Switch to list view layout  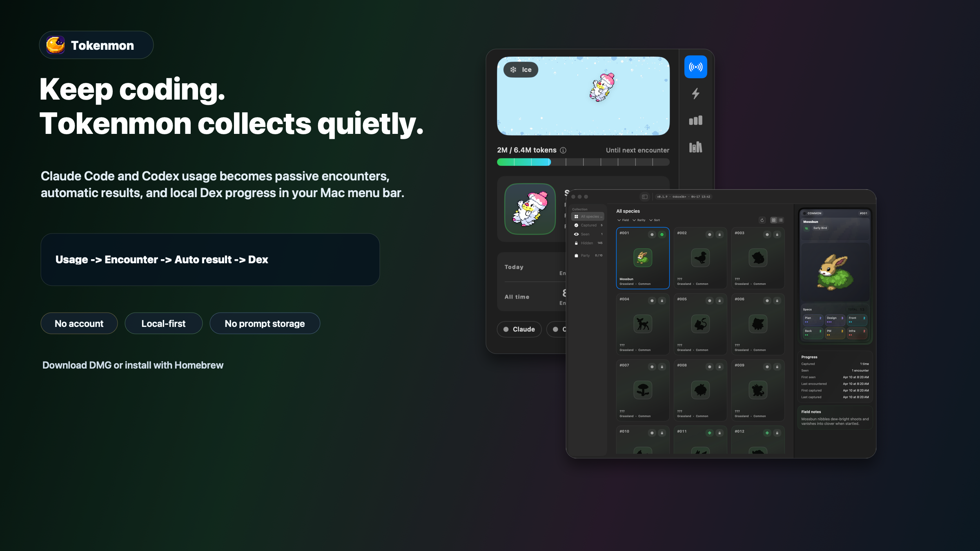coord(781,220)
